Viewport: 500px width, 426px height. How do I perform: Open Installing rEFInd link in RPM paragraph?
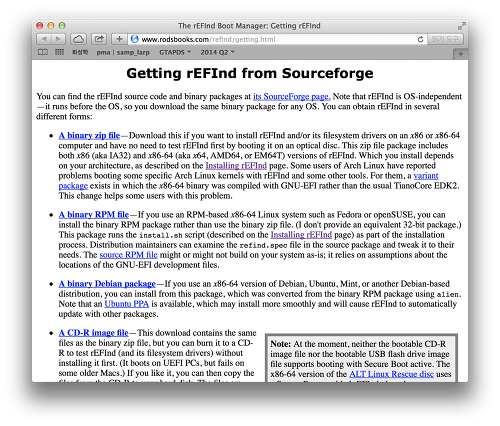click(301, 235)
